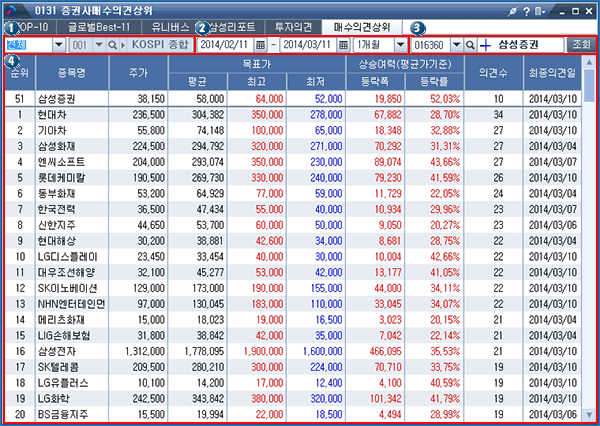Select the 삼성전자 row

click(293, 351)
